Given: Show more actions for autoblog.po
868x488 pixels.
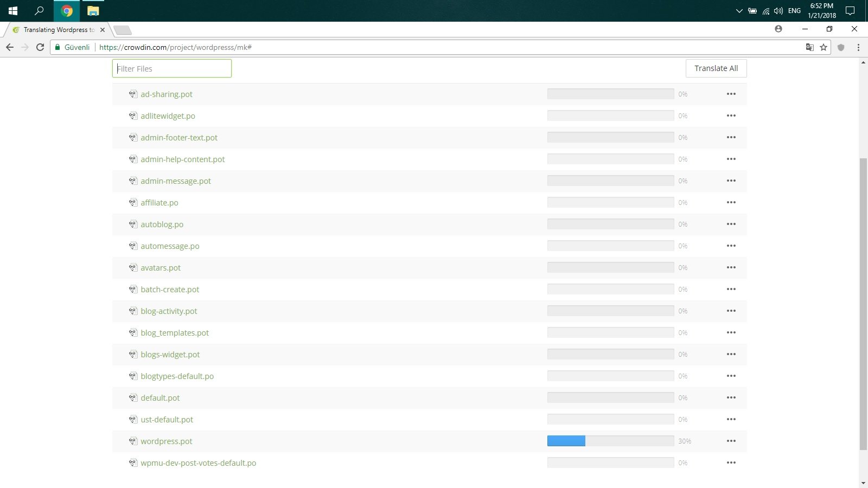Looking at the screenshot, I should click(x=731, y=224).
